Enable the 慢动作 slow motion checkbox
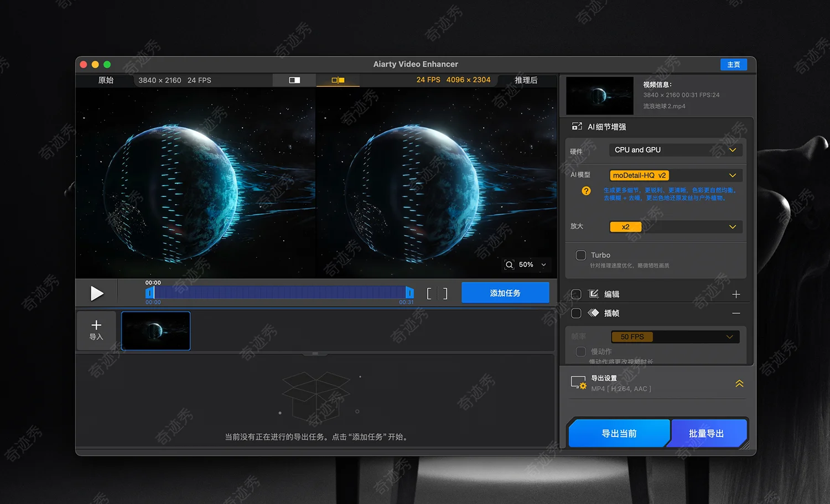This screenshot has height=504, width=830. pos(580,351)
